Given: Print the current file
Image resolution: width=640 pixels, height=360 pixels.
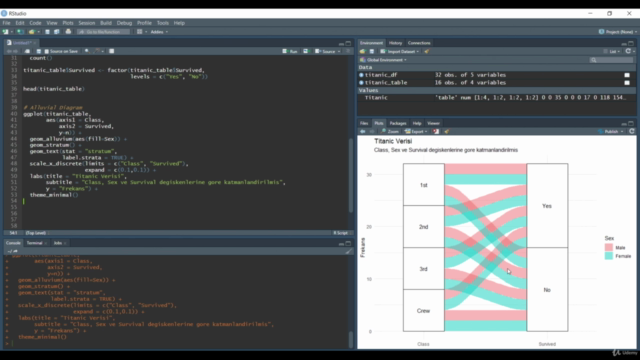Looking at the screenshot, I should coord(68,32).
